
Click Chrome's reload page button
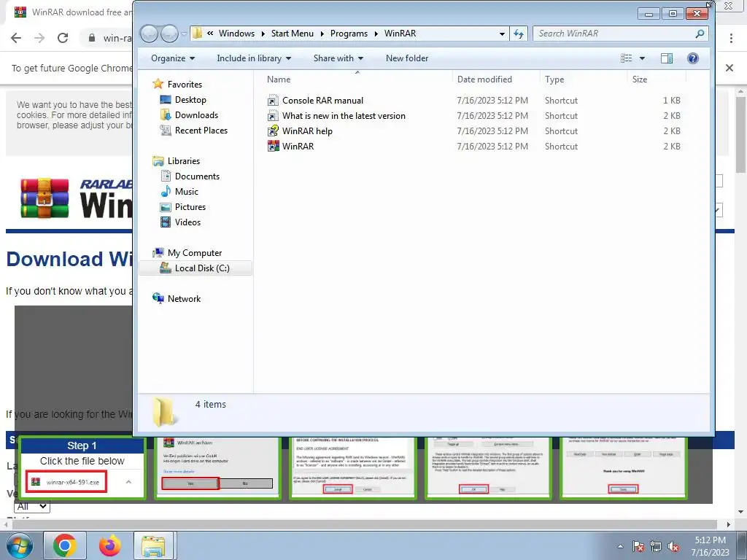(63, 38)
